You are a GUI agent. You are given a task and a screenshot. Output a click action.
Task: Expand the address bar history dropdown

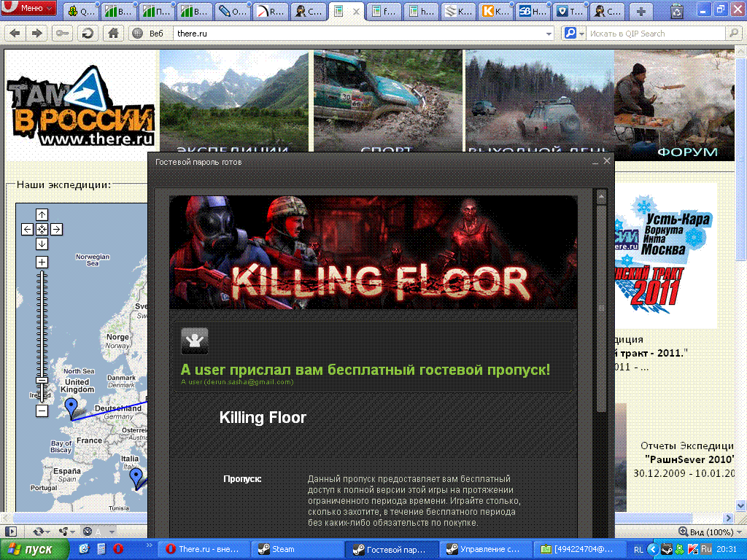[549, 34]
